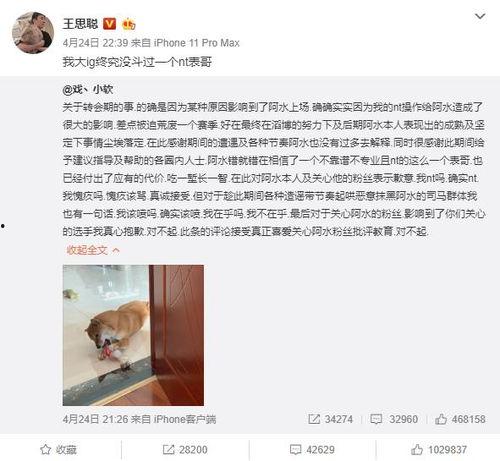Image resolution: width=500 pixels, height=461 pixels.
Task: Click the original post repost icon 34274
Action: click(331, 419)
